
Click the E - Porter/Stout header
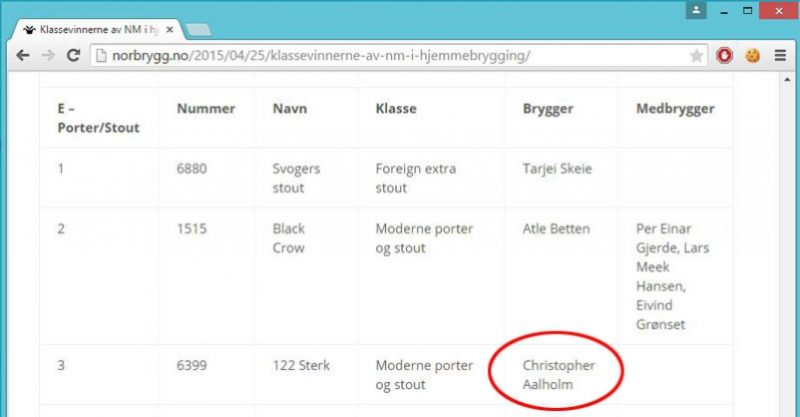(x=98, y=118)
